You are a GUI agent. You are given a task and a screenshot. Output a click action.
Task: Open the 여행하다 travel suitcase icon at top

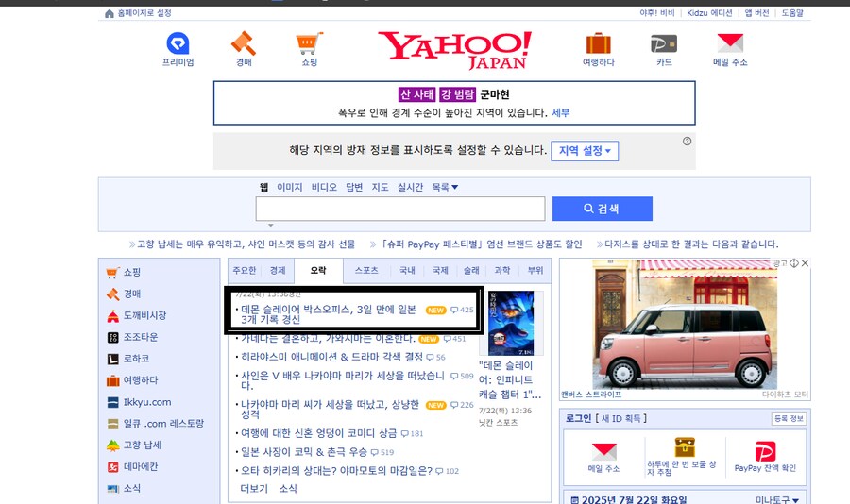pyautogui.click(x=599, y=43)
